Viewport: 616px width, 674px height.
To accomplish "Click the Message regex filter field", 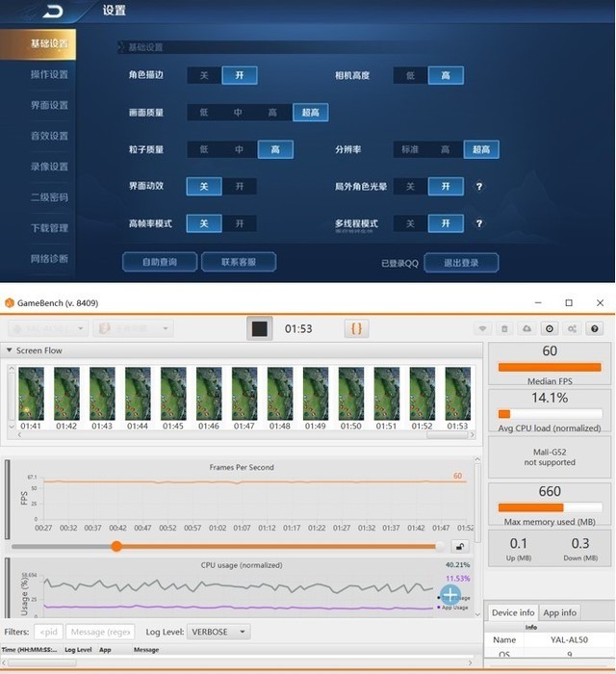I will coord(100,632).
